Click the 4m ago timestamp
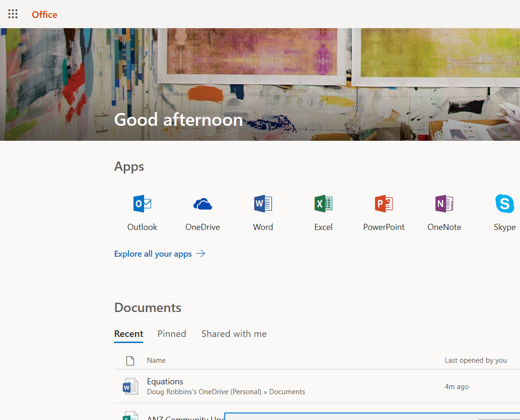The image size is (520, 420). click(457, 387)
